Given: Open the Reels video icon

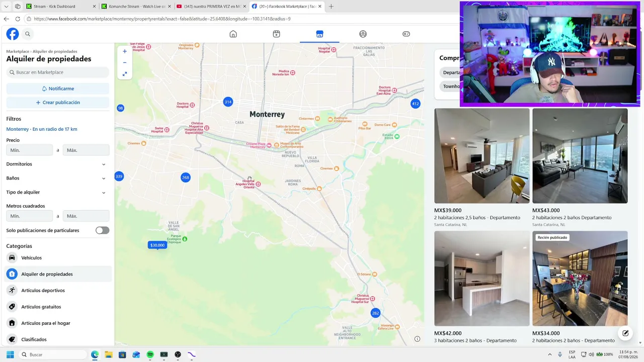Looking at the screenshot, I should pos(276,34).
